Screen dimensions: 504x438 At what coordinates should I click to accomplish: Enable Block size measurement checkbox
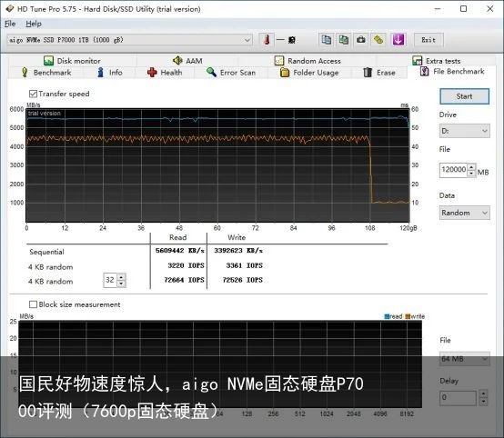pyautogui.click(x=33, y=304)
